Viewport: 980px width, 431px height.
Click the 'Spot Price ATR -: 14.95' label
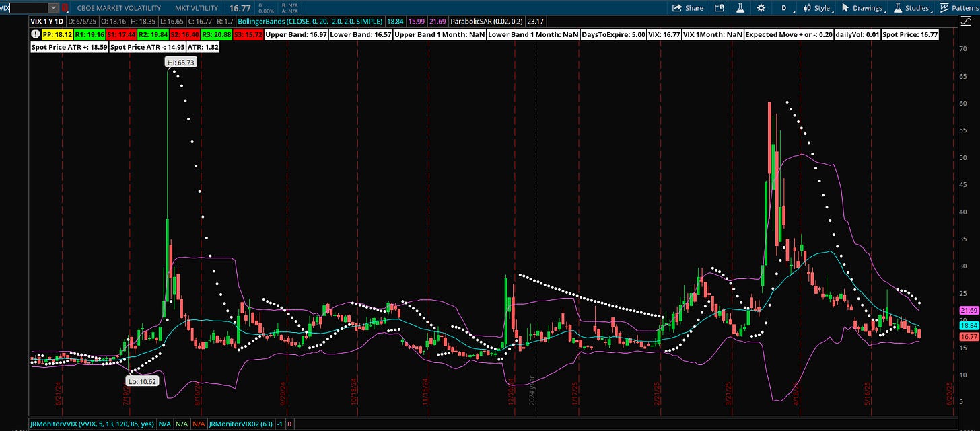(147, 48)
